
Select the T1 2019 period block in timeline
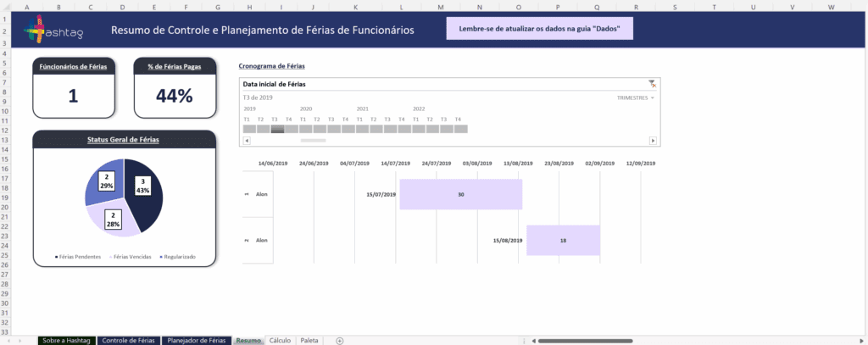(249, 129)
